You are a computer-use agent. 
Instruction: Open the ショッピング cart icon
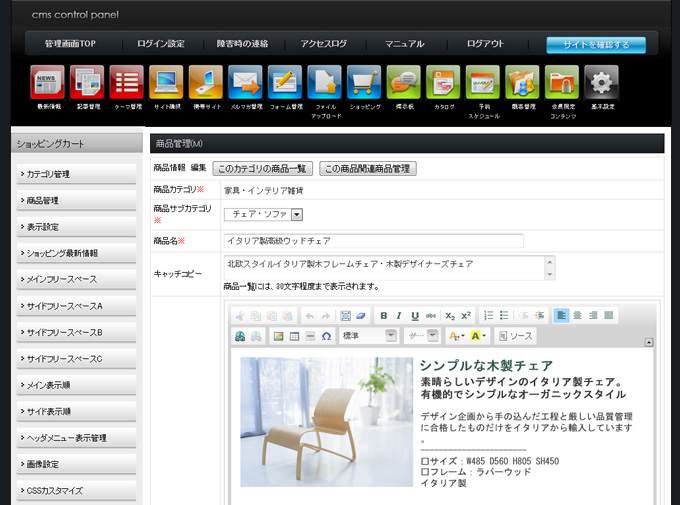[363, 83]
